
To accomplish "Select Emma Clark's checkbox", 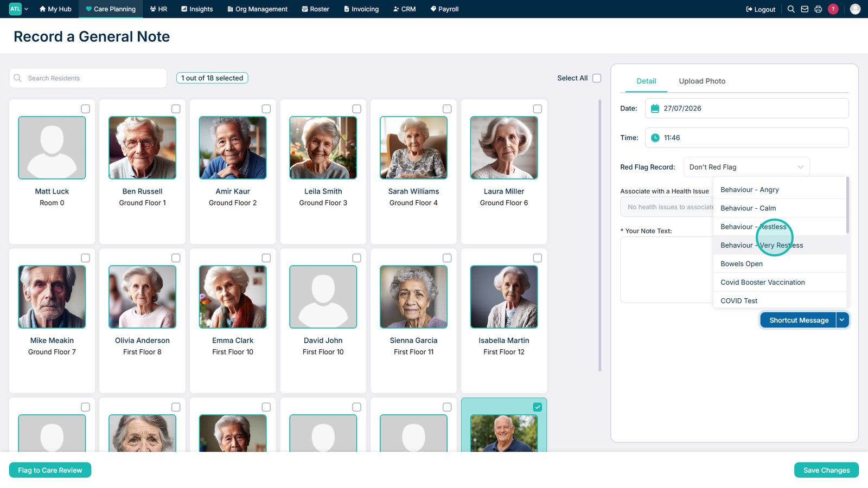I will 266,258.
